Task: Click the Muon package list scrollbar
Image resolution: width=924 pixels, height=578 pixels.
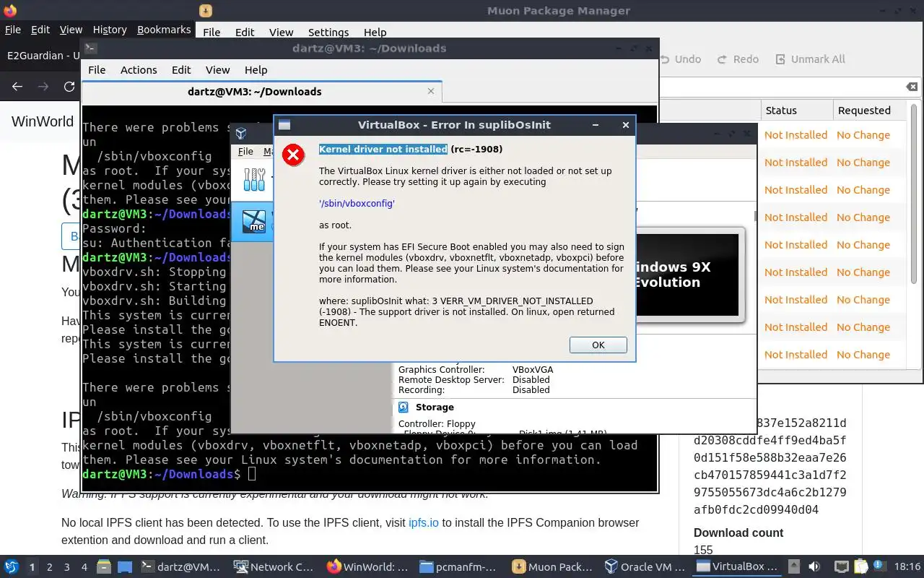Action: point(913,195)
